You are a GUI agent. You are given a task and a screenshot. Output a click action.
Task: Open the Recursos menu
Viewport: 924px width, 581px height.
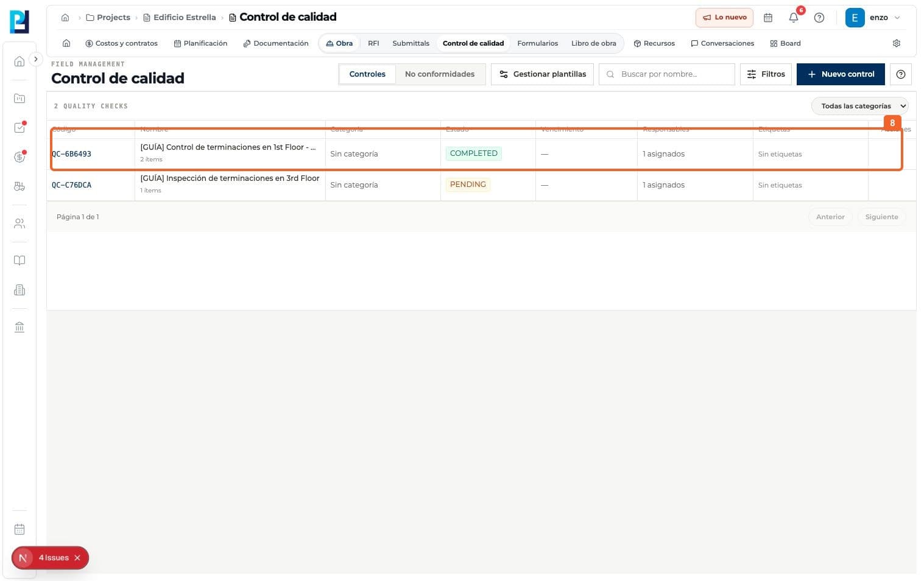pos(654,43)
